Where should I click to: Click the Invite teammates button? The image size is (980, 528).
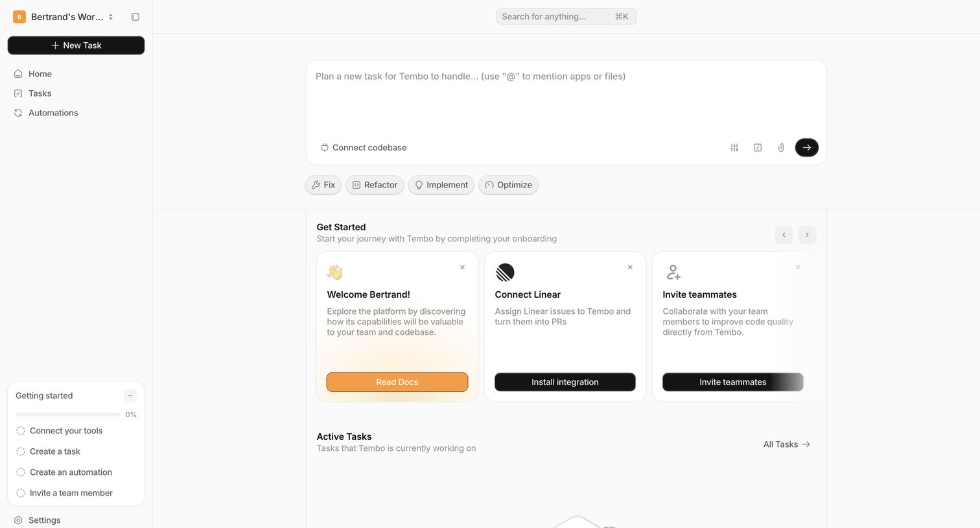point(733,382)
